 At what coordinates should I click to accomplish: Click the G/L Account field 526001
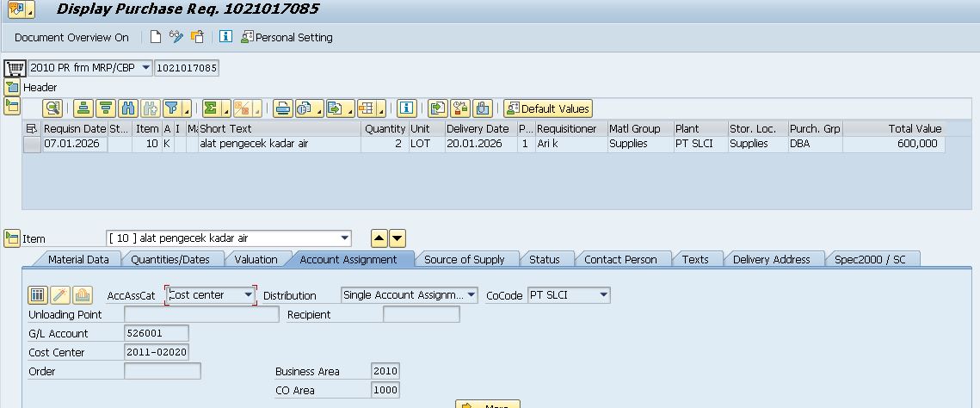tap(156, 333)
